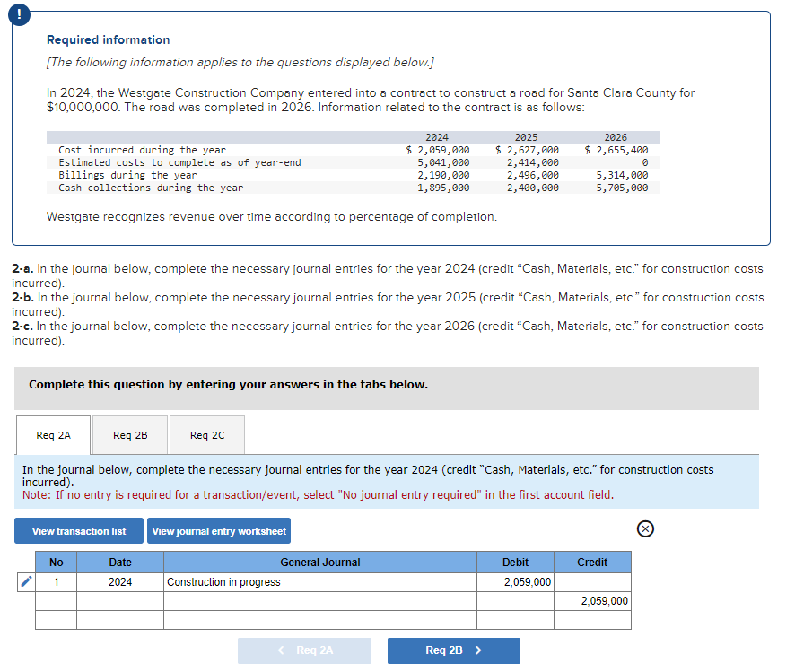Click 2024 estimated costs value 5,041,000

coord(443,162)
